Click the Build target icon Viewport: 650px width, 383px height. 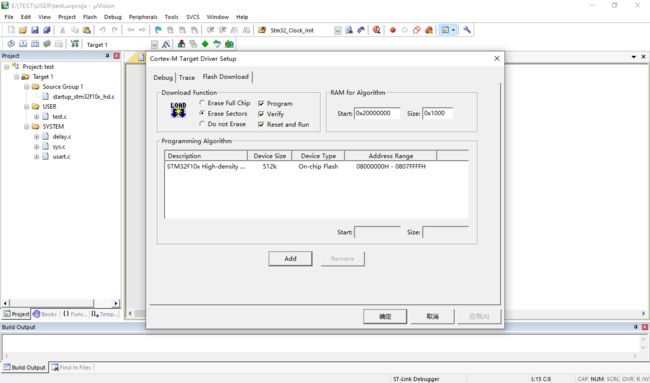click(x=23, y=44)
